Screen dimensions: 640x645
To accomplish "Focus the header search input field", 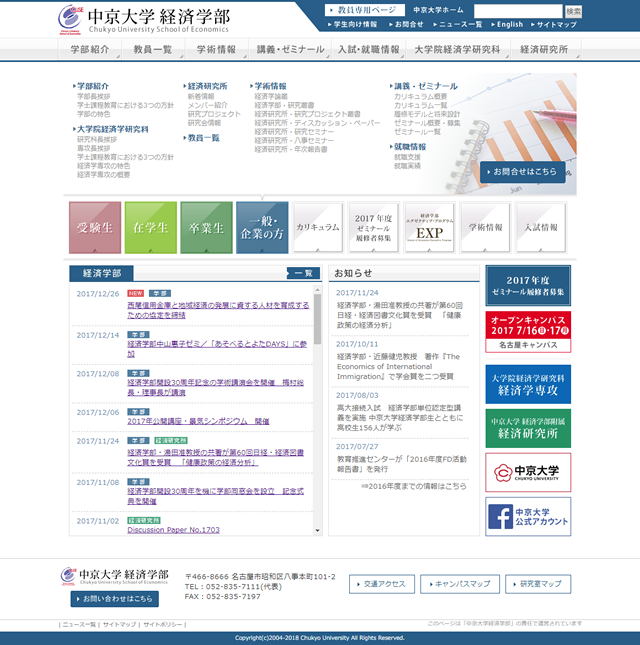I will tap(518, 11).
